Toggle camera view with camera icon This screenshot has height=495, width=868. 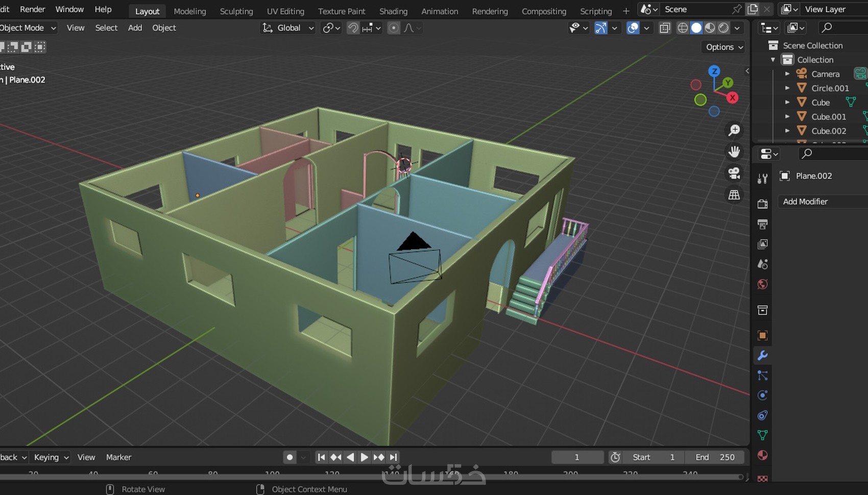pos(734,174)
